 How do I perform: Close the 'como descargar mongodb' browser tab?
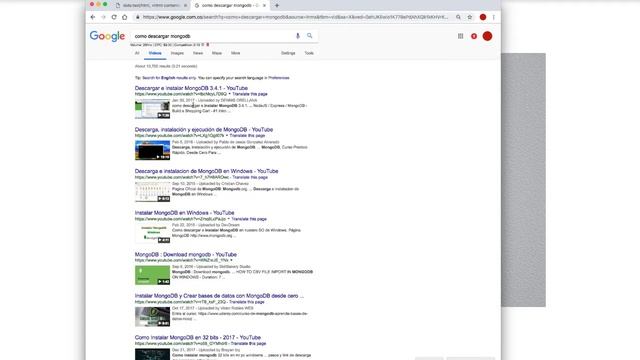click(x=264, y=5)
